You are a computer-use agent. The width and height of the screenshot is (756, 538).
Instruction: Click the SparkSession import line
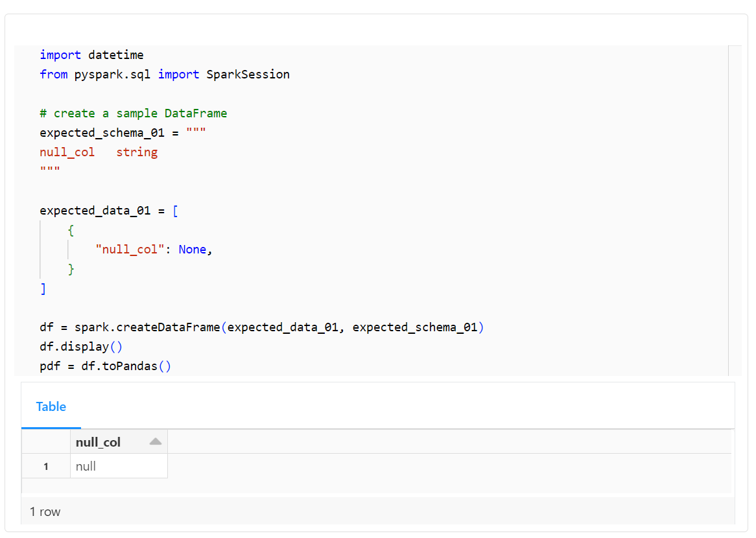tap(165, 75)
